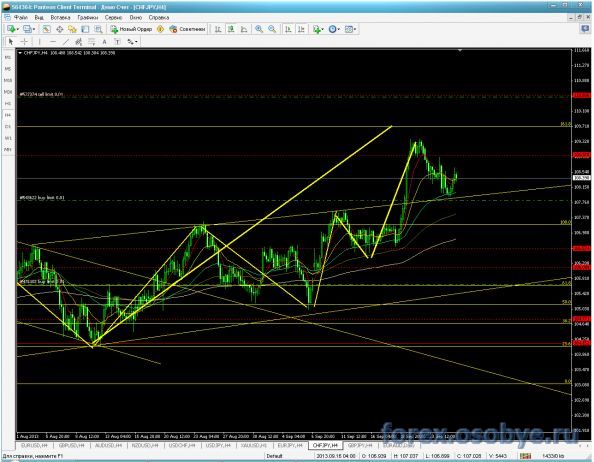Toggle the Советники auto trading button
The width and height of the screenshot is (594, 462).
pyautogui.click(x=188, y=29)
